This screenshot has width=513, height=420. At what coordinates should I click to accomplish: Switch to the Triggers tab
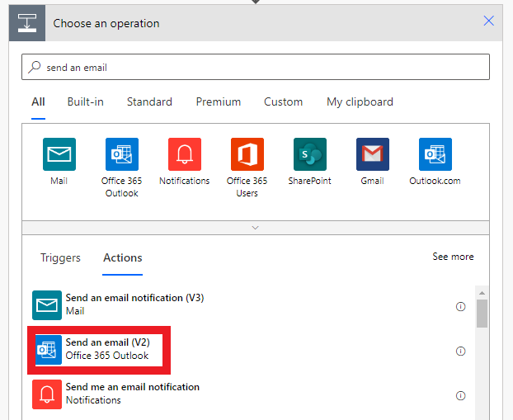(60, 257)
